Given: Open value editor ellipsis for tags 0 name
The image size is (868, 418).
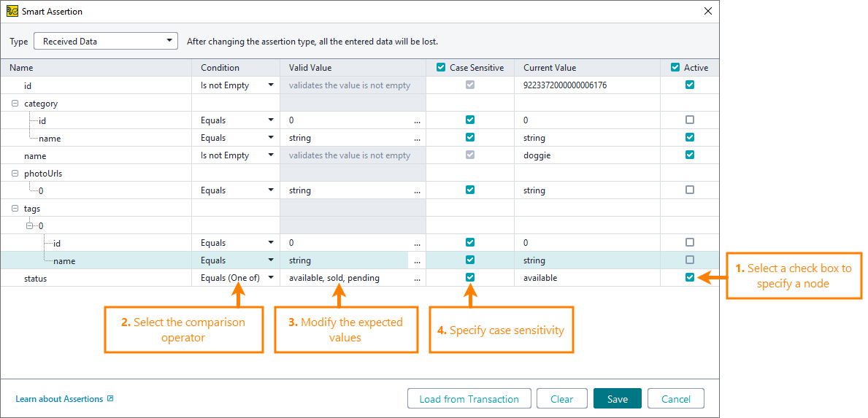Looking at the screenshot, I should pyautogui.click(x=417, y=261).
